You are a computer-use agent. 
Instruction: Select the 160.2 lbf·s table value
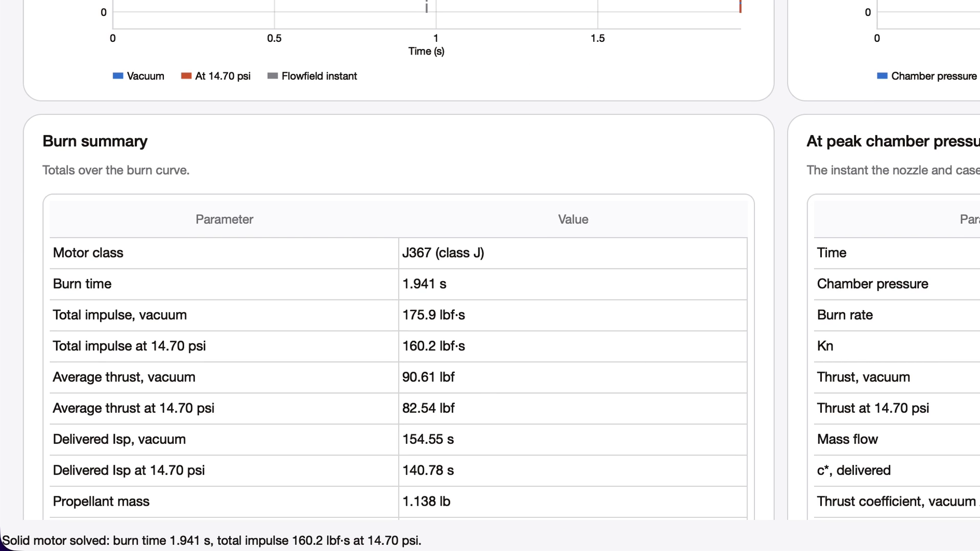click(x=433, y=346)
